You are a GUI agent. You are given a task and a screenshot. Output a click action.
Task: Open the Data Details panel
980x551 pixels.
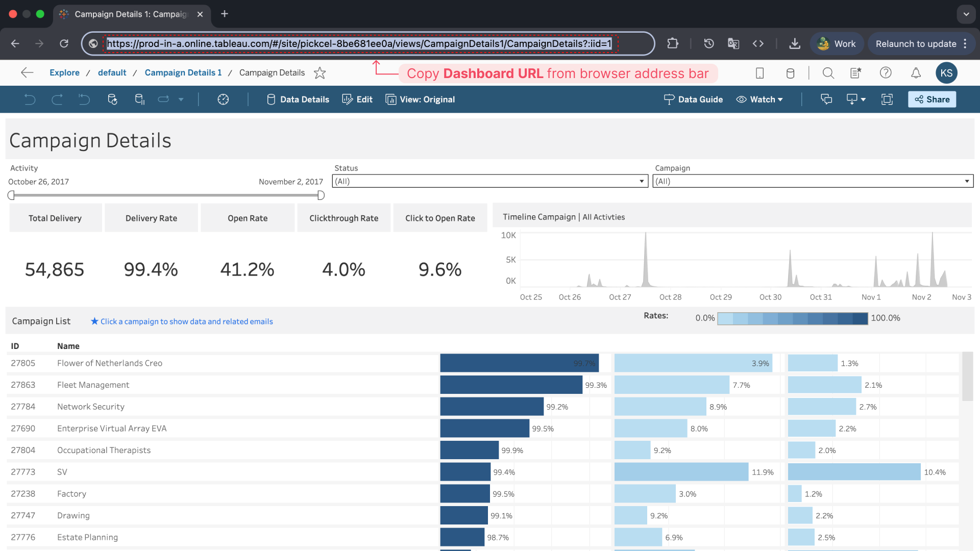click(298, 99)
